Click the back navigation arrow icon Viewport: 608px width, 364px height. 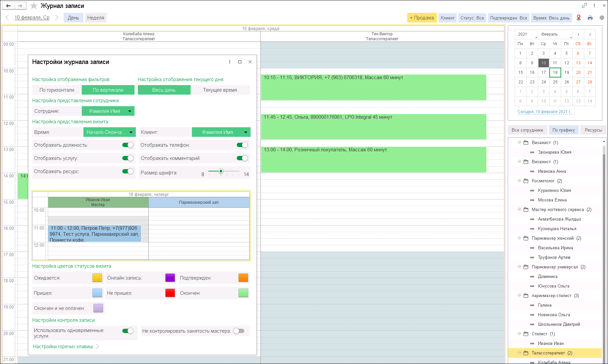point(8,6)
